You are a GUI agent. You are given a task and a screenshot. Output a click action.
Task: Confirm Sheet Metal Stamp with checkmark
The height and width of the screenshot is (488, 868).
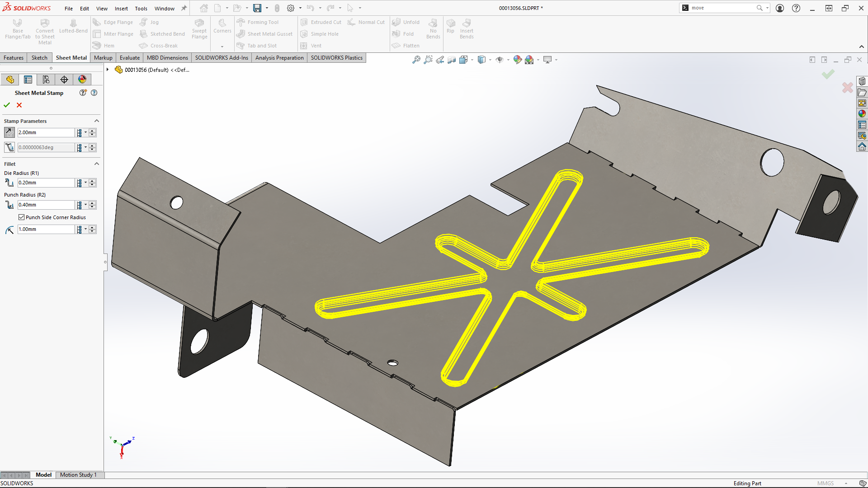click(x=7, y=105)
